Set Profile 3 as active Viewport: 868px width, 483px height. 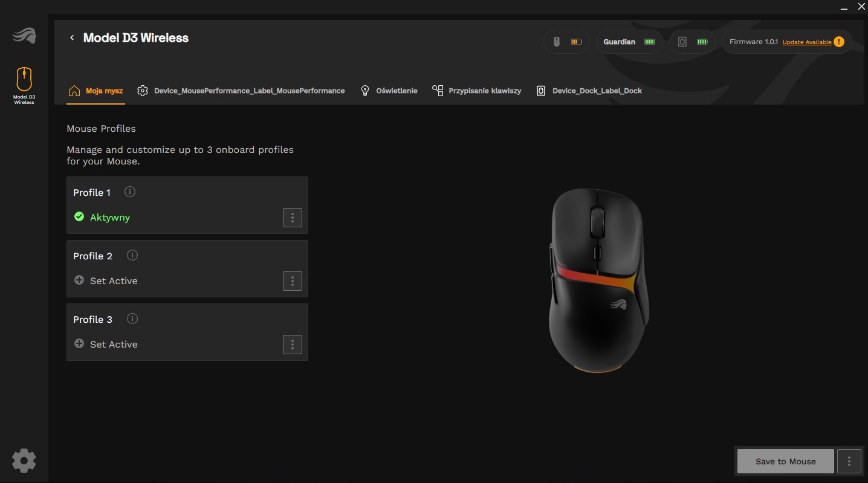coord(106,344)
